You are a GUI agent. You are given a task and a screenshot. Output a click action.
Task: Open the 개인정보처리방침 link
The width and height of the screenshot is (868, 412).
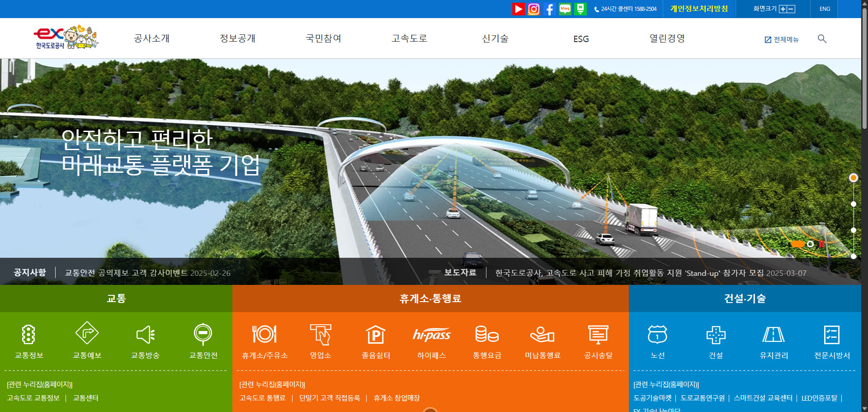[x=698, y=8]
